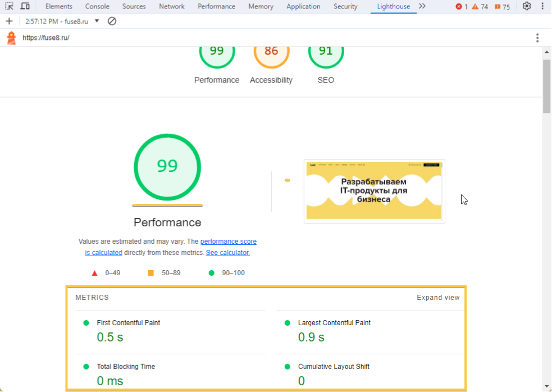Activate the inspect element picker icon

point(9,6)
